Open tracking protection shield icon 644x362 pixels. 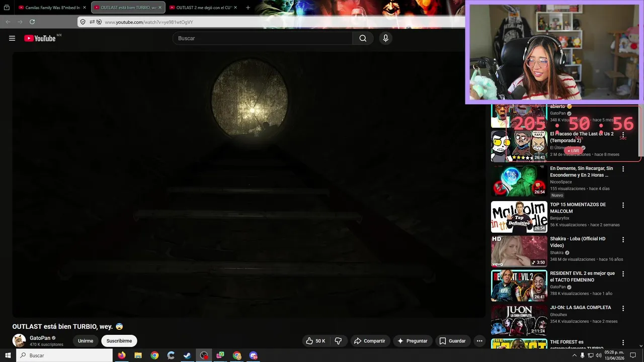83,22
